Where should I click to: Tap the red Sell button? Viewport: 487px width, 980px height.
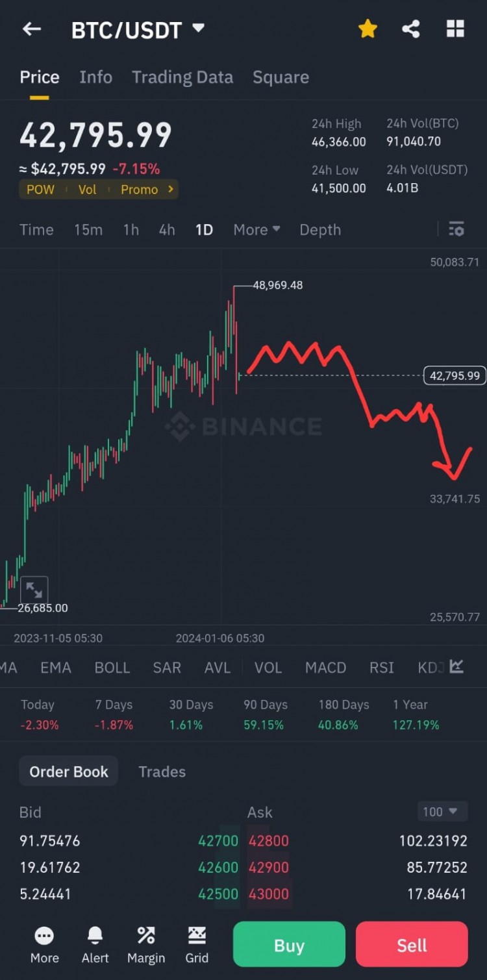coord(412,945)
